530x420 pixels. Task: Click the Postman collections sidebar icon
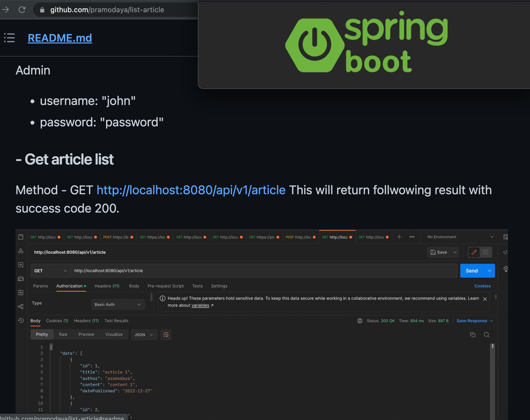pyautogui.click(x=21, y=237)
